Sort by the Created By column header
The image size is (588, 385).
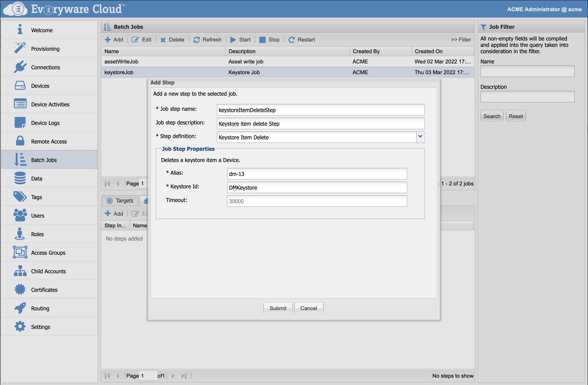pos(381,51)
